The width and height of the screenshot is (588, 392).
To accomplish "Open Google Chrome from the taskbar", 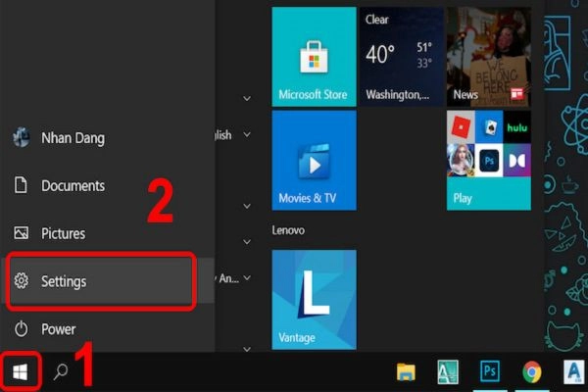I will tap(532, 371).
